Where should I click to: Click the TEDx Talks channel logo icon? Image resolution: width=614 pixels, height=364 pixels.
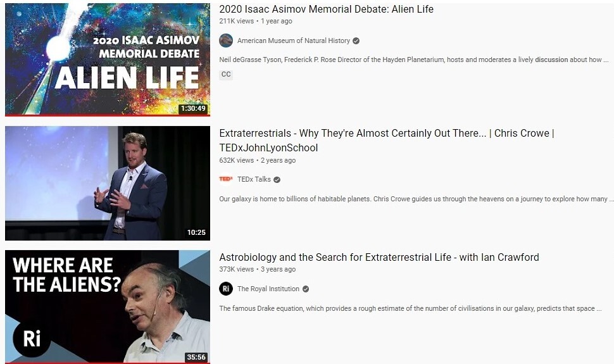pos(226,179)
